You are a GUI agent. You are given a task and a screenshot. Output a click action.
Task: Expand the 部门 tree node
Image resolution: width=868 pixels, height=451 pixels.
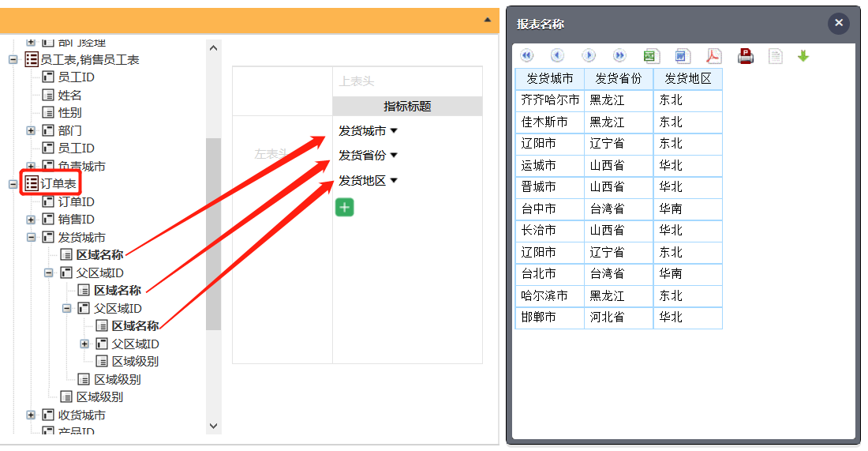(x=31, y=130)
